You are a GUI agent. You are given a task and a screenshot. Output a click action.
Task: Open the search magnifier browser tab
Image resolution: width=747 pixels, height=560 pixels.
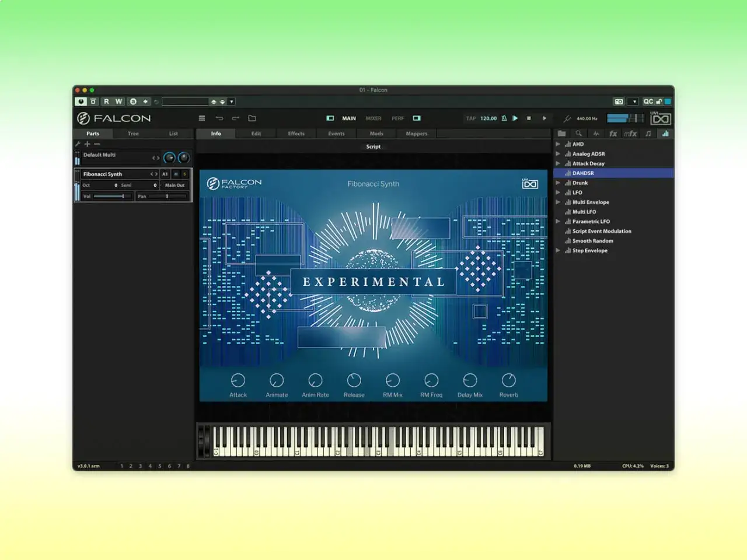coord(579,134)
